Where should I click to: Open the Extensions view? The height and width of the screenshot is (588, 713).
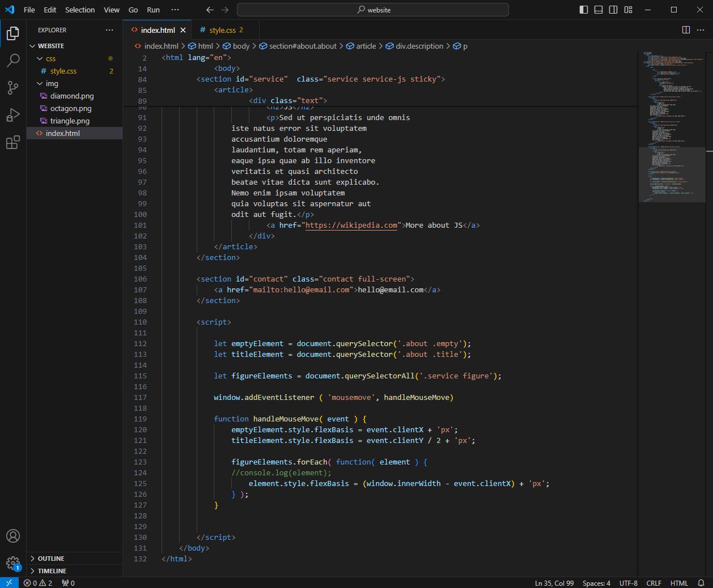(x=12, y=143)
